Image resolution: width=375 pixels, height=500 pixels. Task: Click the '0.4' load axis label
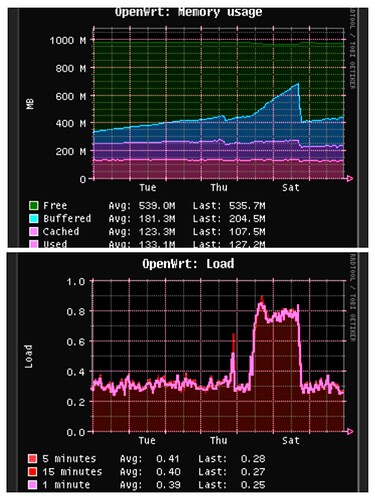pos(76,372)
